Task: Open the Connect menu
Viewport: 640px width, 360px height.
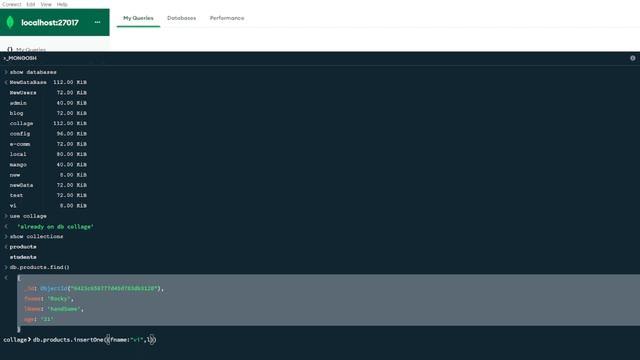Action: click(11, 4)
